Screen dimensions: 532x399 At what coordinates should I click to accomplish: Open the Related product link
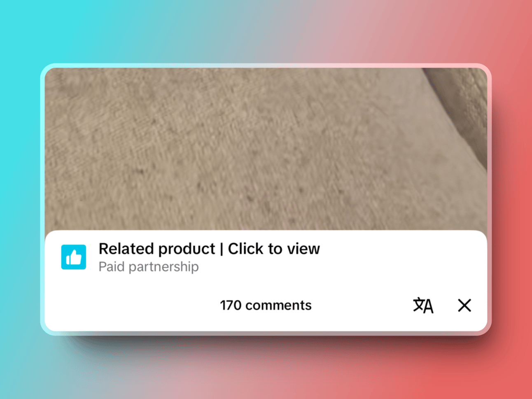(x=157, y=249)
